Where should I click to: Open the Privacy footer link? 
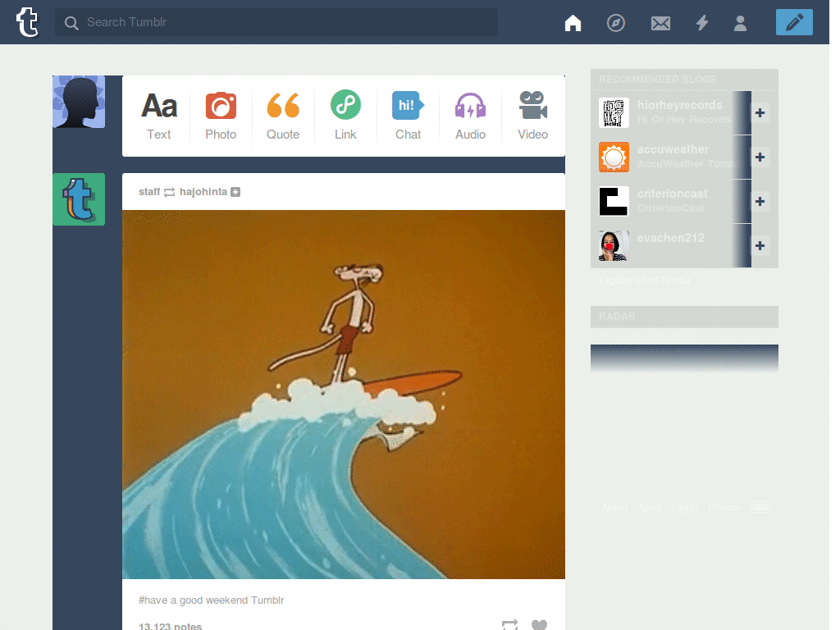coord(724,507)
